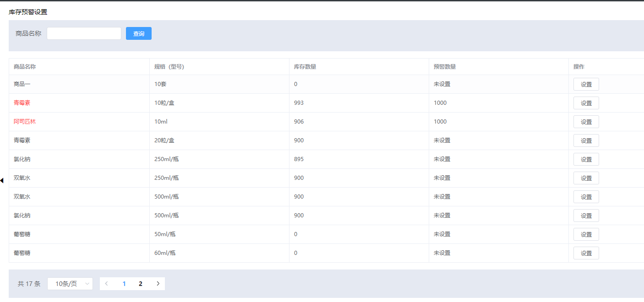The image size is (644, 302).
Task: Click the 商品名称 column header
Action: click(25, 67)
